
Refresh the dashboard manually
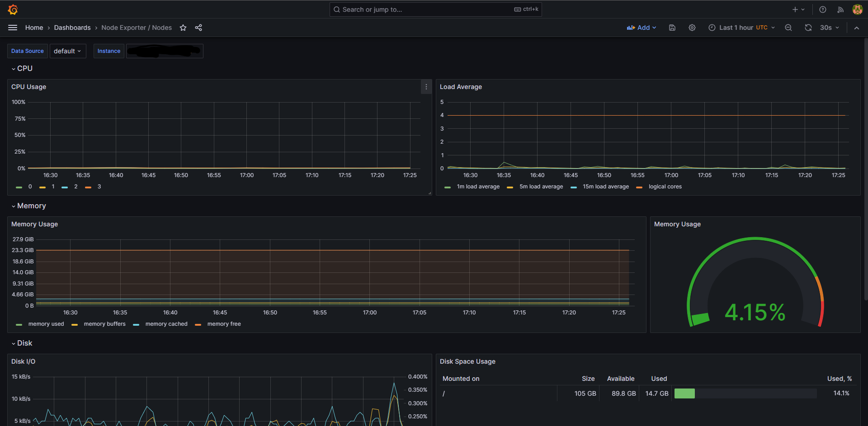808,28
